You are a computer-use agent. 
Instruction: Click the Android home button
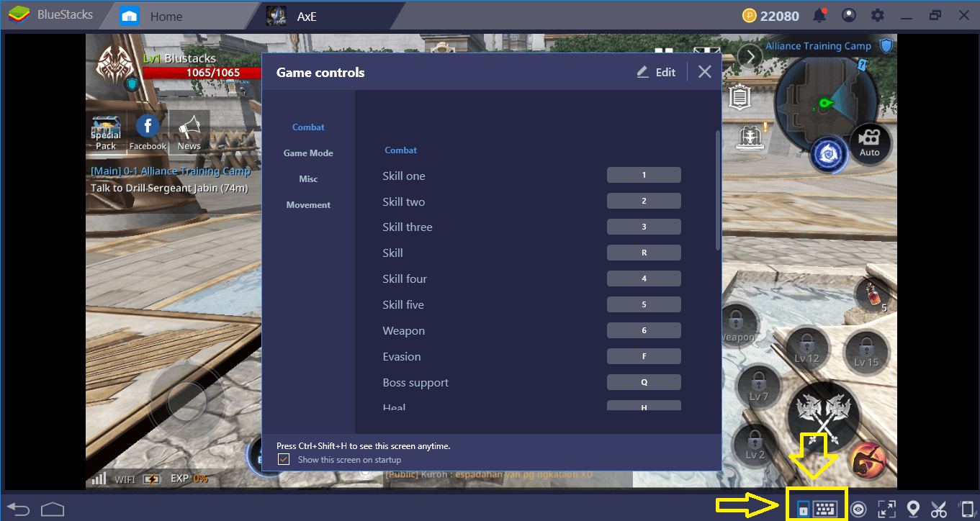click(x=53, y=509)
